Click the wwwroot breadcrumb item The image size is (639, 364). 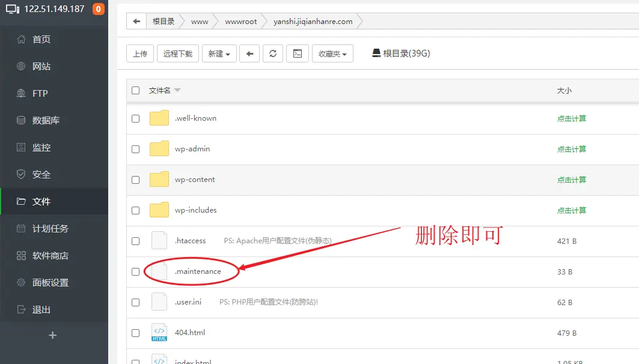(x=240, y=20)
